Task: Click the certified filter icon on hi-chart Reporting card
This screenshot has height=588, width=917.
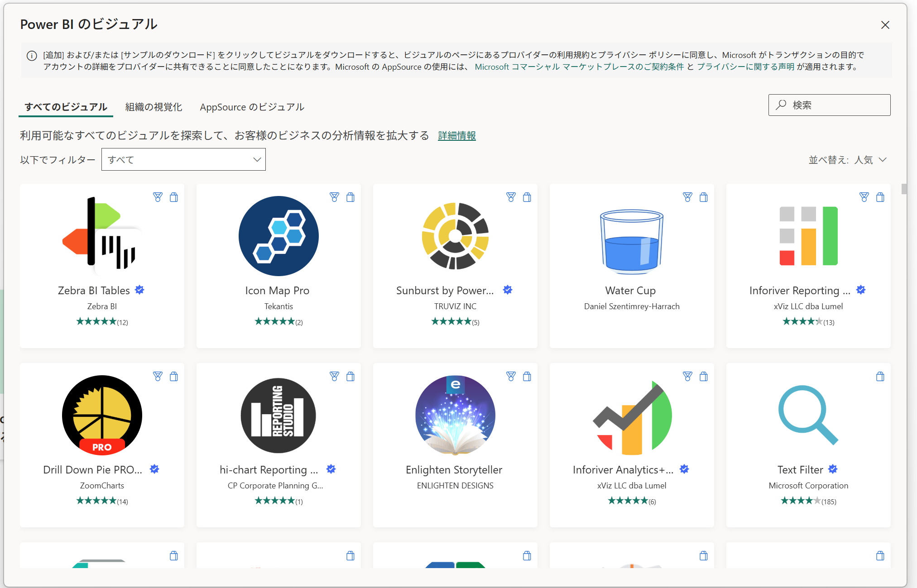Action: [334, 376]
